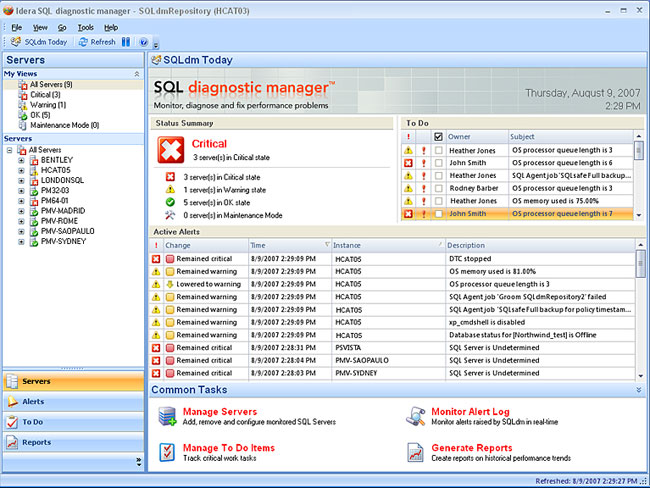Collapse the Common Tasks panel

[639, 390]
